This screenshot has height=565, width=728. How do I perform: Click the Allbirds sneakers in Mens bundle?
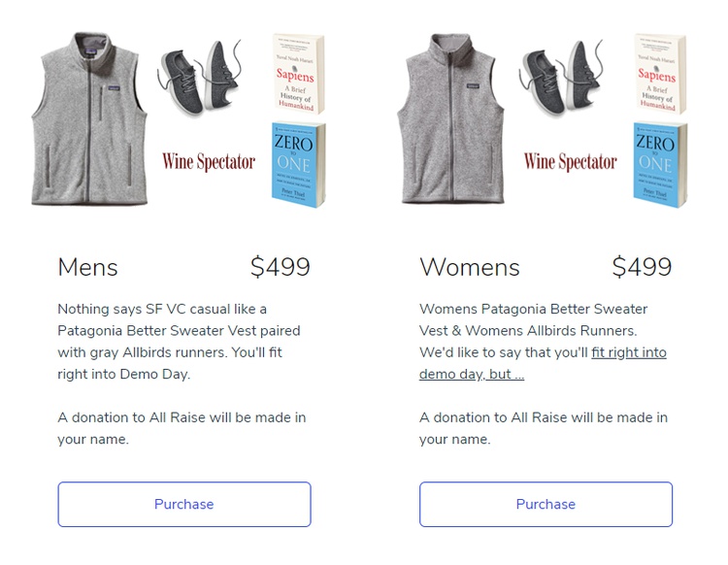tap(200, 77)
